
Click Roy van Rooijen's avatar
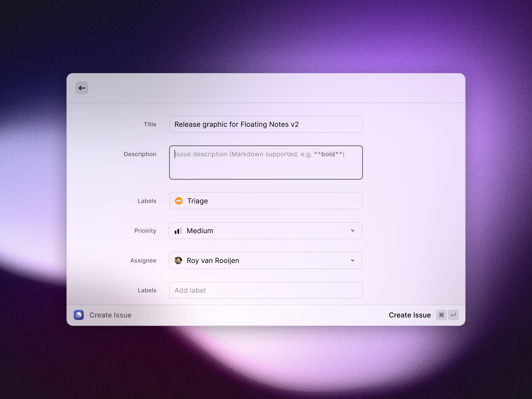click(178, 260)
